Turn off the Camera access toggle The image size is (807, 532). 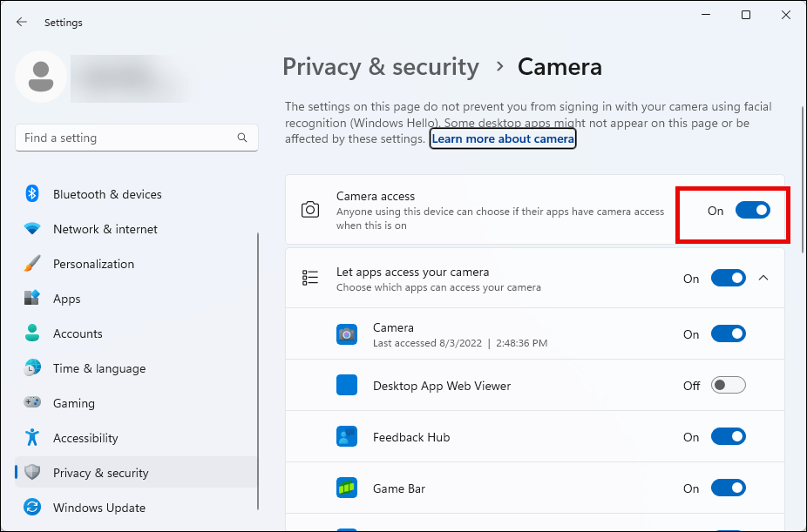(x=752, y=211)
